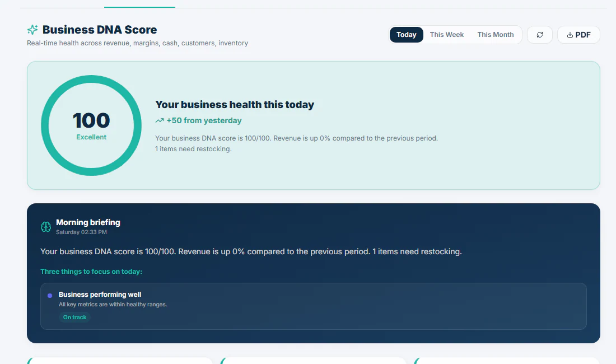Viewport: 616px width, 364px height.
Task: Click the On track status badge
Action: (x=74, y=318)
